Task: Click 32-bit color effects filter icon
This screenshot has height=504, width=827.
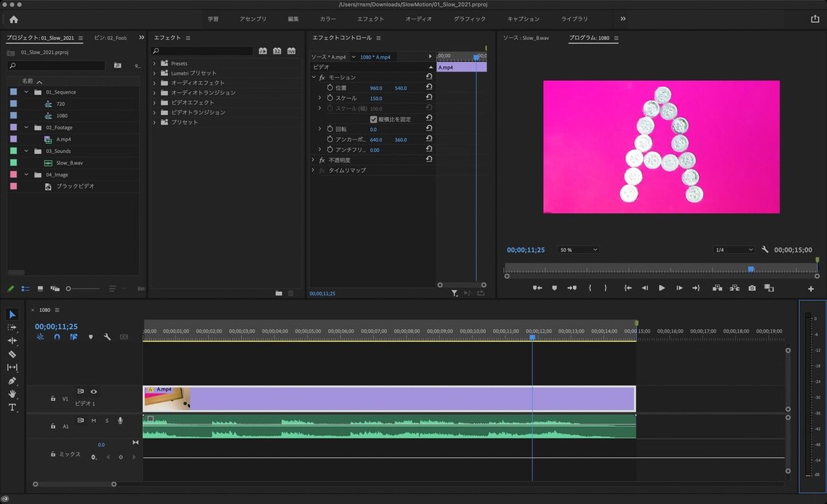Action: [x=277, y=51]
